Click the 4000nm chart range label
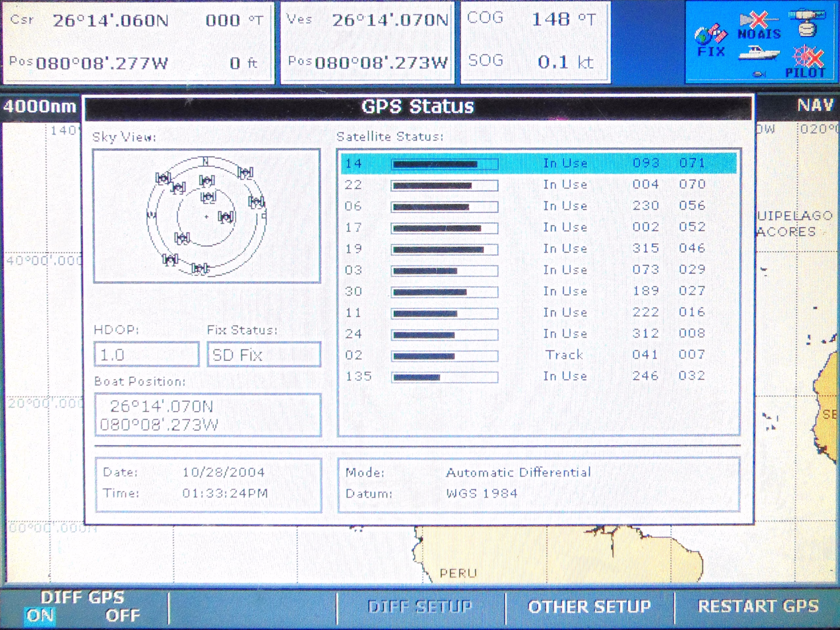 40,106
